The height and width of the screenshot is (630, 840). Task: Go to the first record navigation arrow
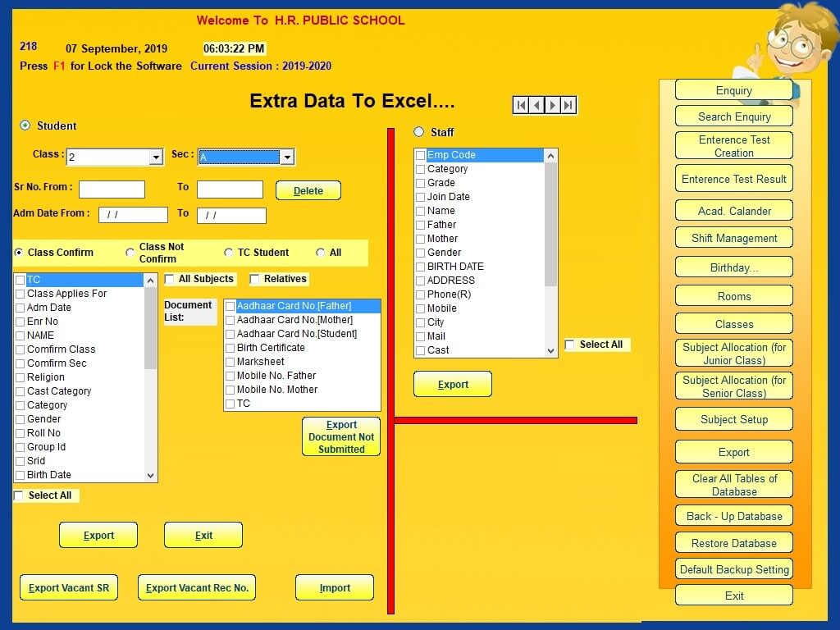coord(521,105)
